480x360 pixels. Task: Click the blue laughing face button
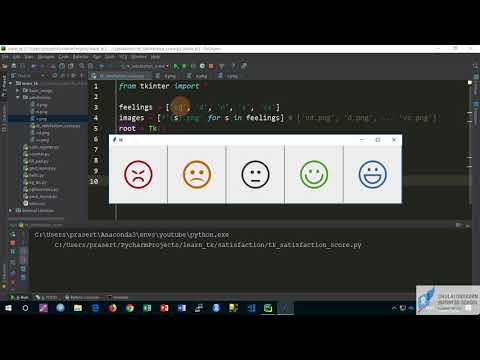[x=373, y=174]
